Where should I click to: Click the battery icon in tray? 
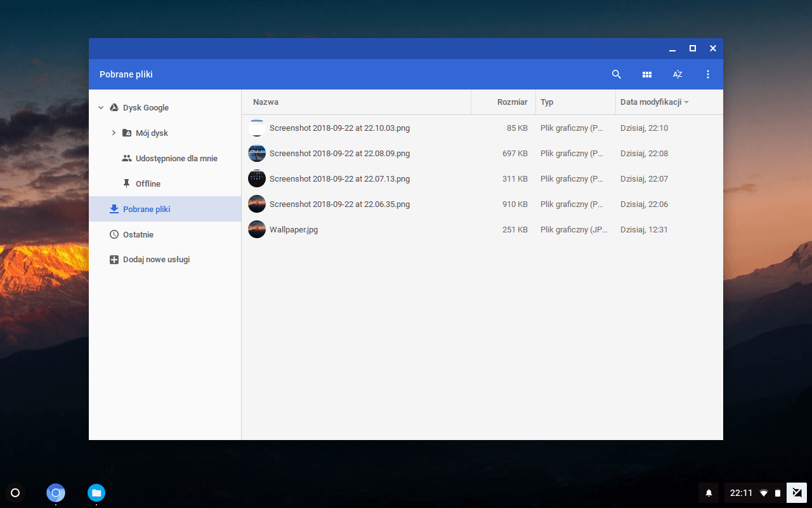778,493
